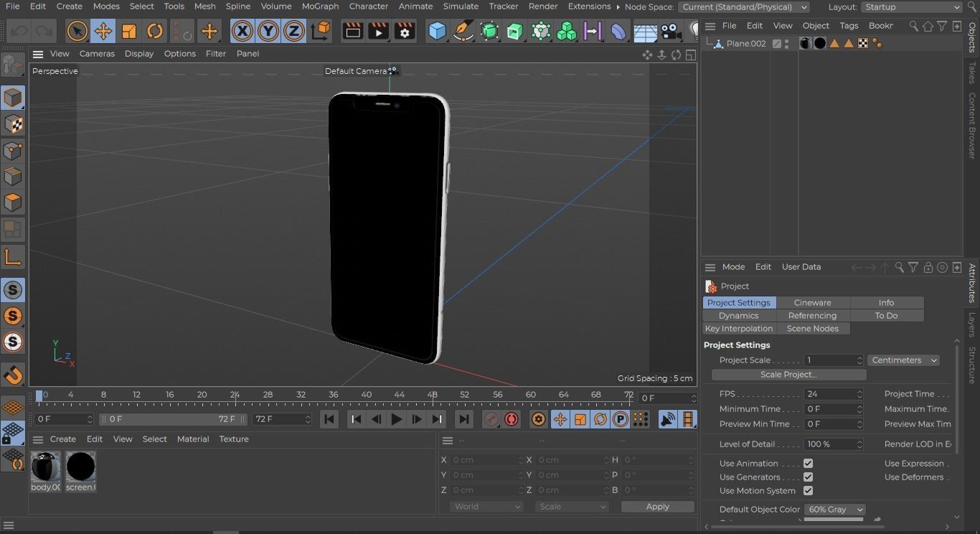The image size is (980, 534).
Task: Render the current view with clapperboard icon
Action: pyautogui.click(x=352, y=32)
